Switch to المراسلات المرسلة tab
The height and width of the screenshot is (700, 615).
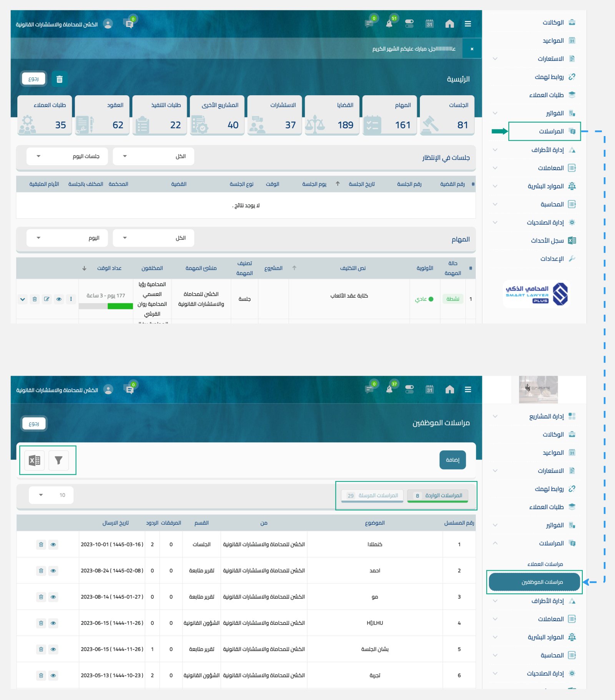coord(372,496)
